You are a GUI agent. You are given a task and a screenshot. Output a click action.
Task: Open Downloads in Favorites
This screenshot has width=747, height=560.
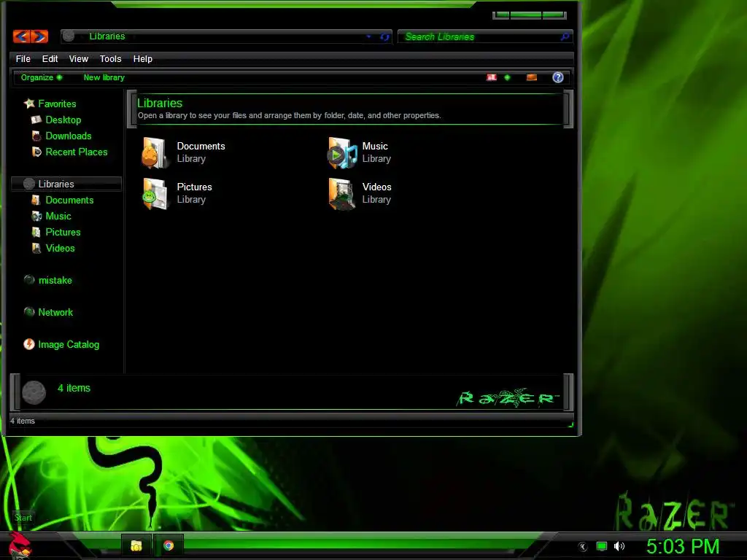[x=69, y=136]
